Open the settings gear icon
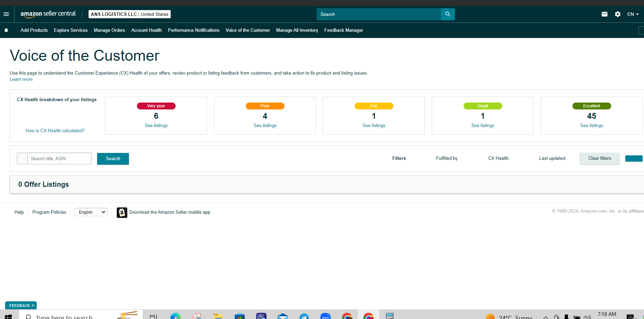644x319 pixels. coord(618,14)
